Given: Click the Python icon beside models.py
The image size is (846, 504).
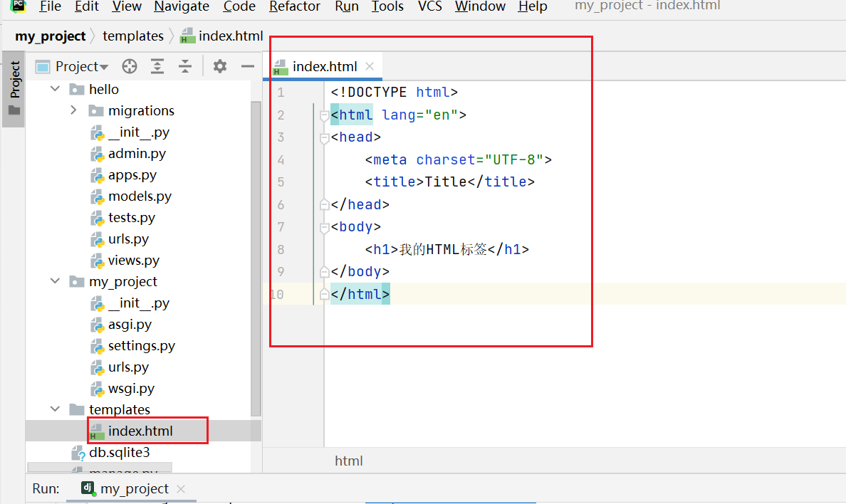Looking at the screenshot, I should (97, 196).
